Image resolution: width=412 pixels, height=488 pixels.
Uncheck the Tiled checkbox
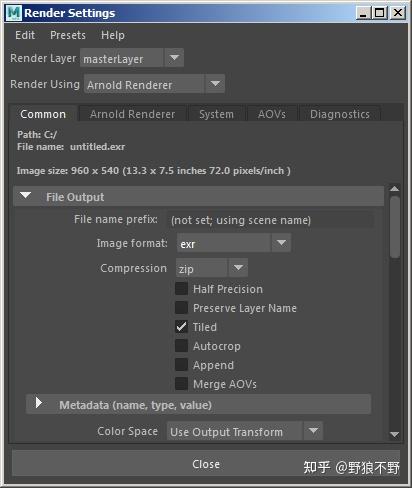click(x=181, y=327)
